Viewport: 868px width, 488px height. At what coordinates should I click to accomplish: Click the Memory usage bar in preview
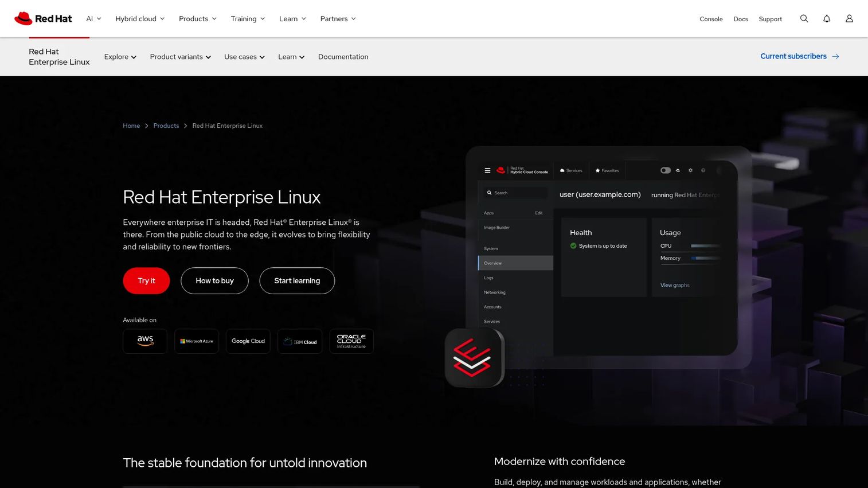706,258
